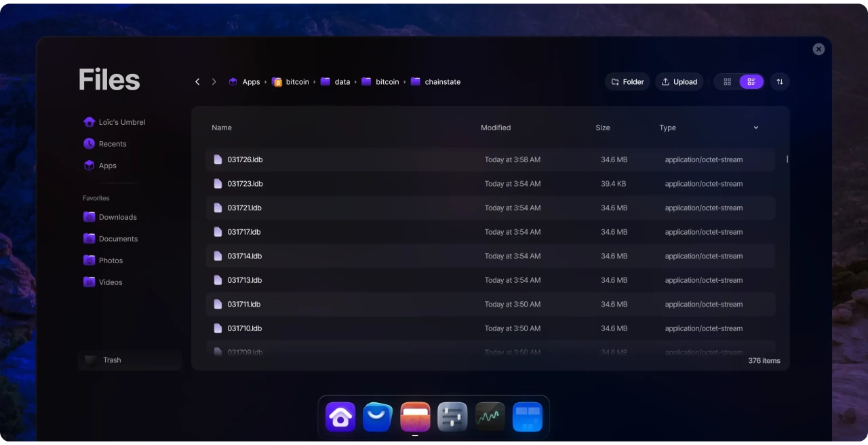Select file 031723.ldb

pos(245,184)
